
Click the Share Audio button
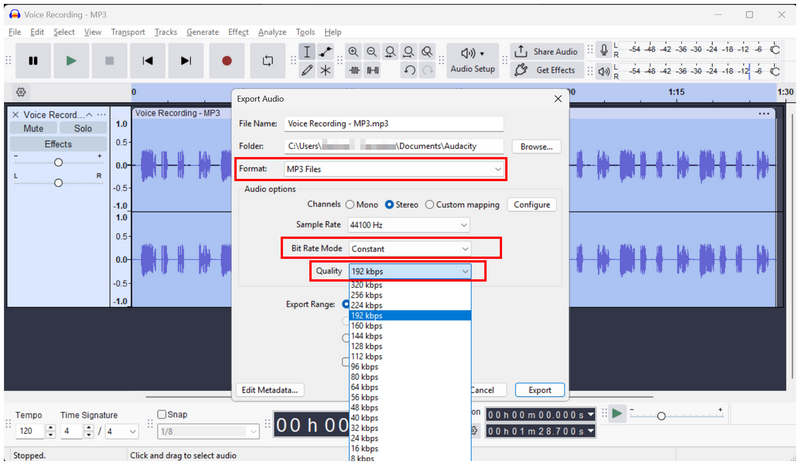point(546,52)
